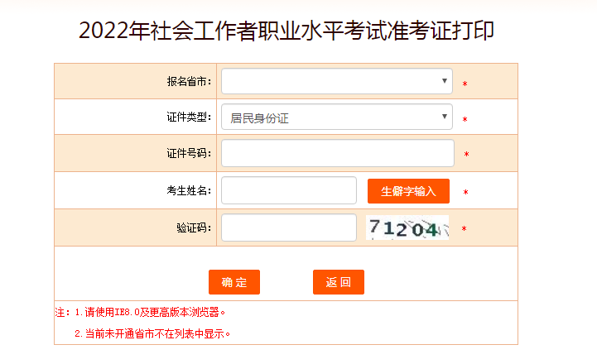Focus the 证件号码 input field

[338, 154]
